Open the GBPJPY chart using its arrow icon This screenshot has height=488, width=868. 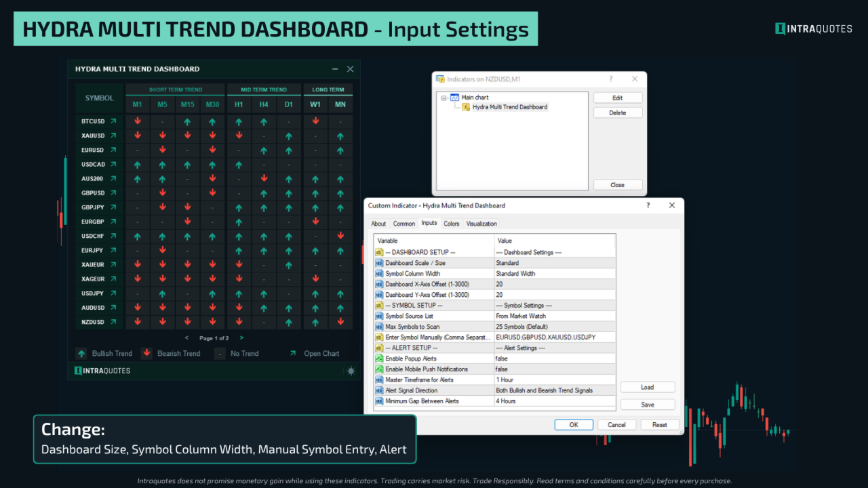click(x=113, y=207)
